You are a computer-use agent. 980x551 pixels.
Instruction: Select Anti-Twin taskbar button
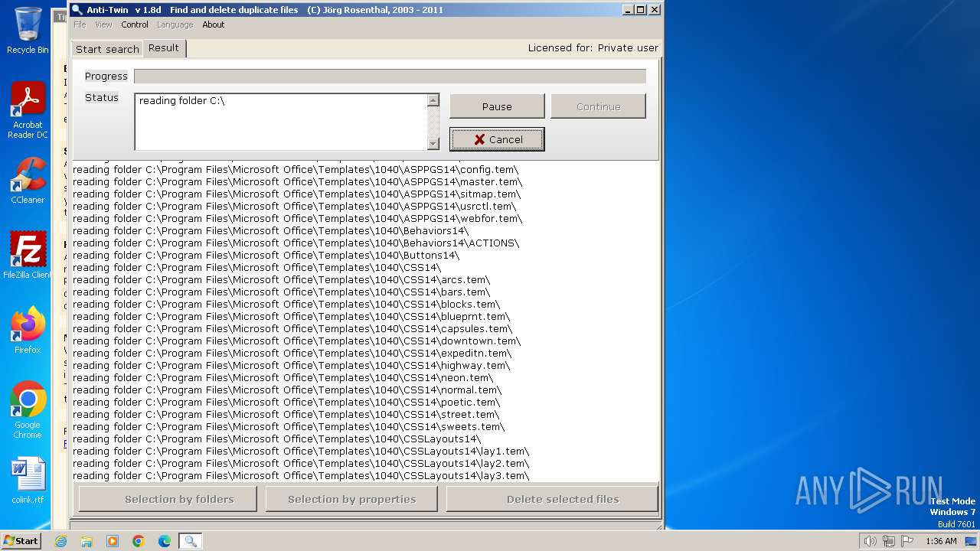pyautogui.click(x=191, y=541)
